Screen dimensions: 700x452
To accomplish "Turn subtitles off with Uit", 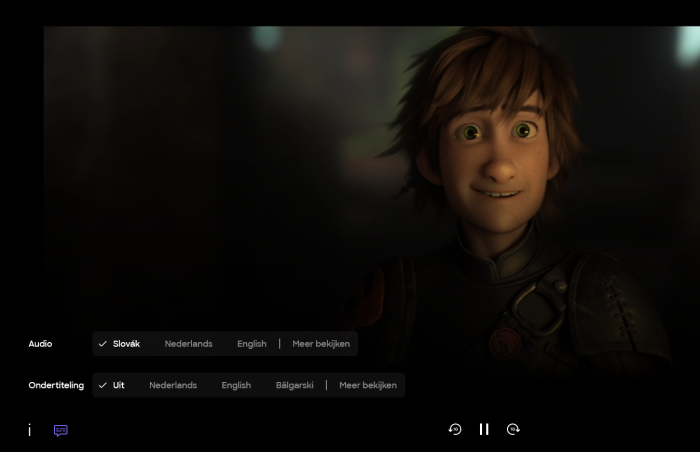I will [118, 385].
